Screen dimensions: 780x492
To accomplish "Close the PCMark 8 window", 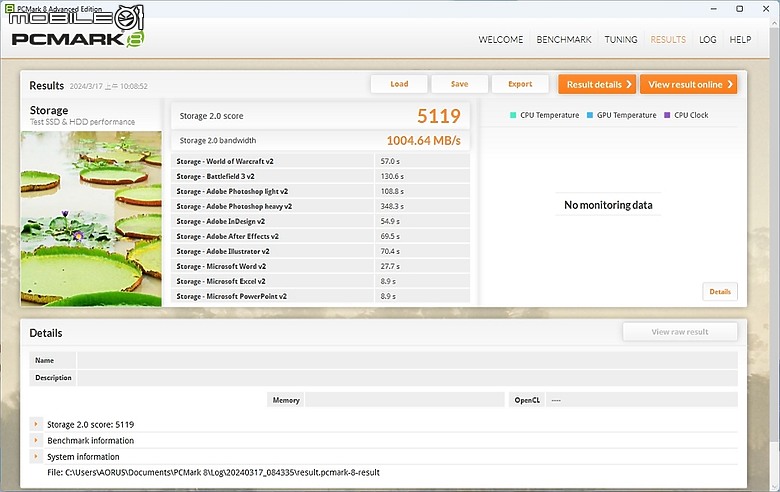I will pyautogui.click(x=766, y=8).
